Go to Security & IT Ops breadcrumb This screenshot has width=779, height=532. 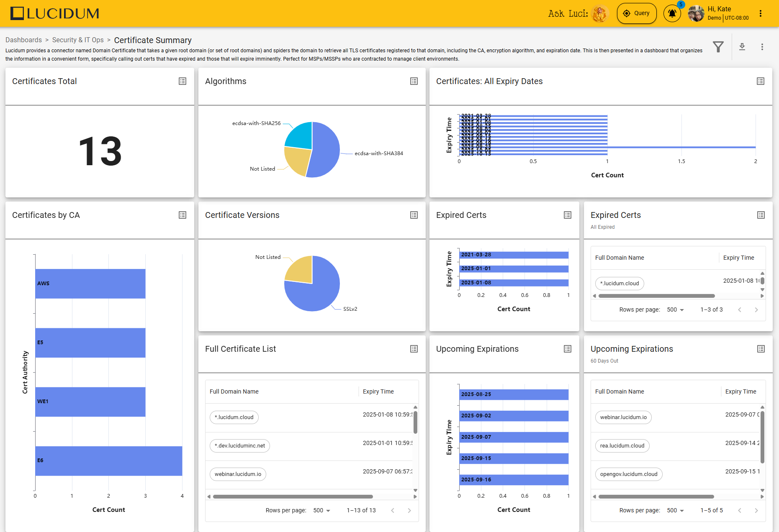click(78, 40)
